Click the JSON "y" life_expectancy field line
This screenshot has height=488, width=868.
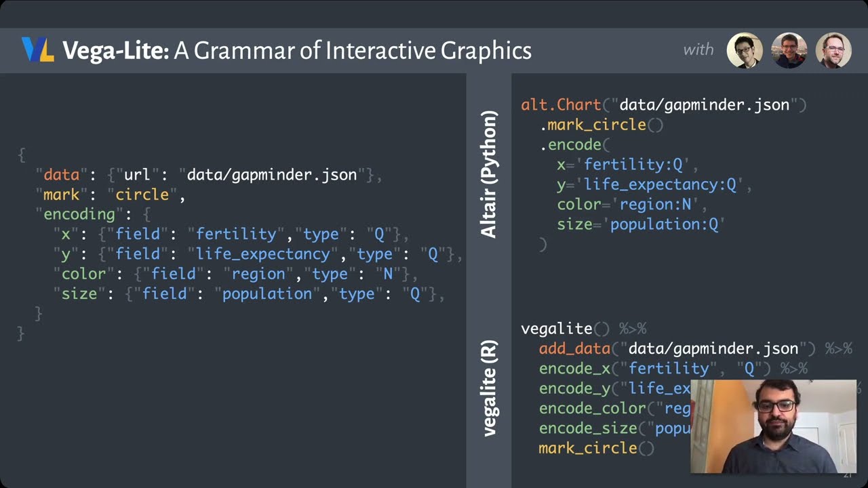tap(258, 253)
